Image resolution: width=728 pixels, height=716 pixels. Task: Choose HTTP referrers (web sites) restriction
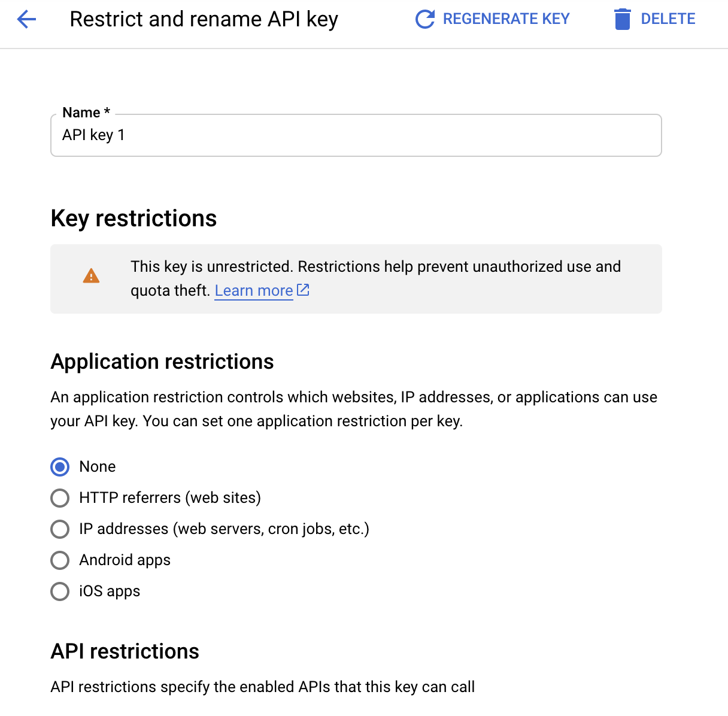60,498
